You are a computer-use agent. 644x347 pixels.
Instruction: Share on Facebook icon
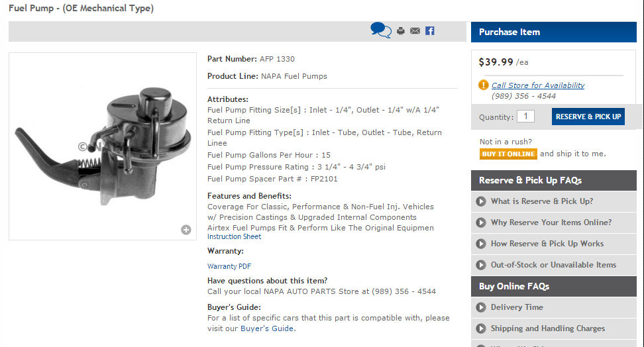coord(429,31)
